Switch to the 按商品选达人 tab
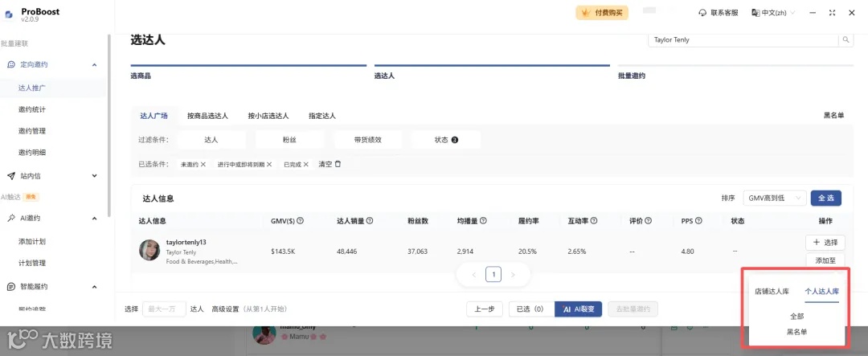The image size is (868, 356). tap(207, 117)
